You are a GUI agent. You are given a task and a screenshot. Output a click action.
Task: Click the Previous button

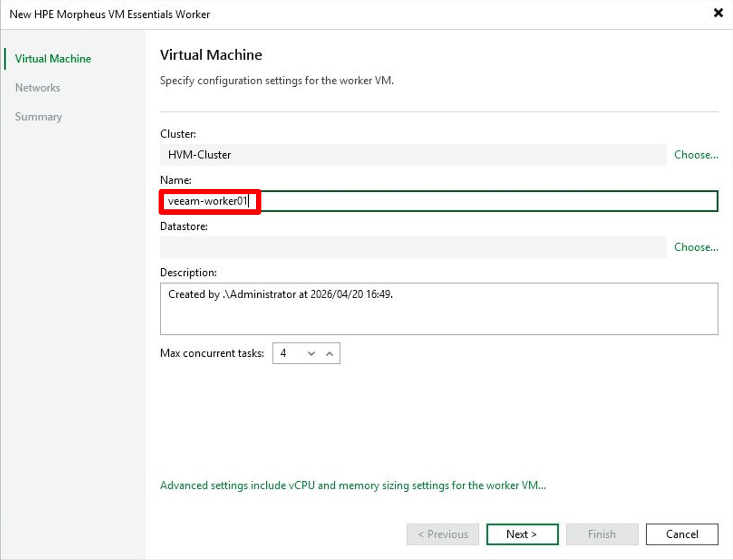click(443, 534)
